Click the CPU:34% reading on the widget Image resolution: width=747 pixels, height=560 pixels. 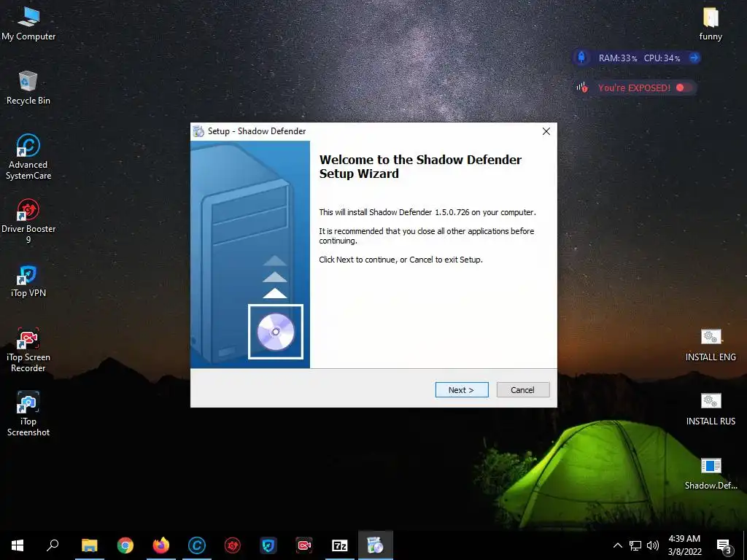(662, 58)
